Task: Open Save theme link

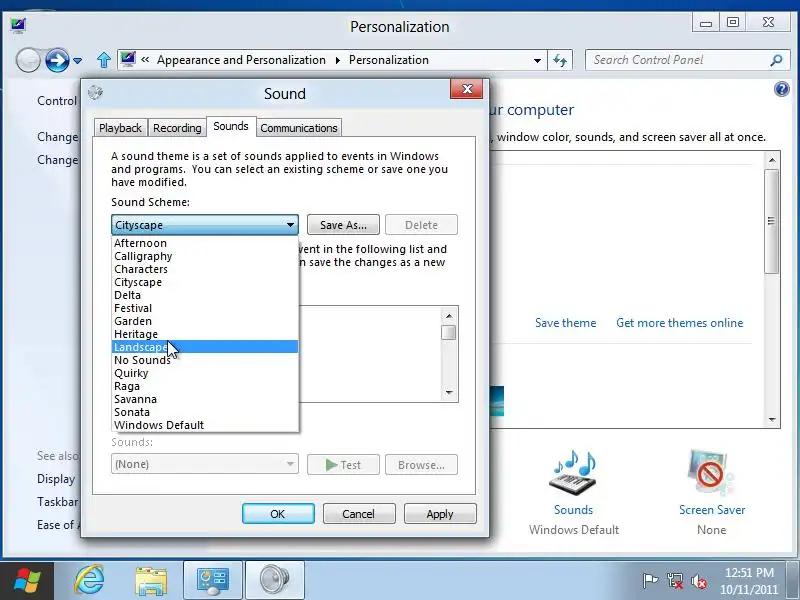Action: pyautogui.click(x=565, y=323)
